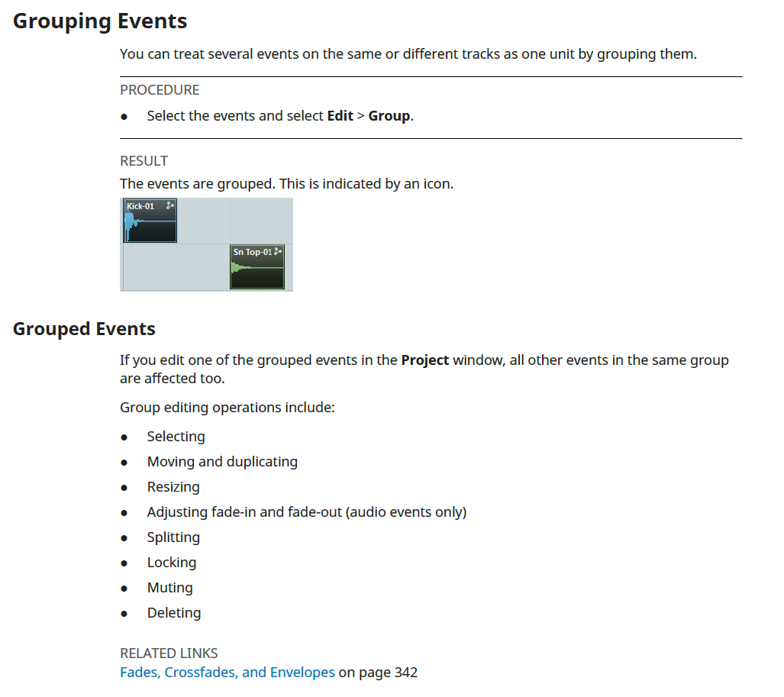784x697 pixels.
Task: Click the Deleting list item
Action: (174, 613)
